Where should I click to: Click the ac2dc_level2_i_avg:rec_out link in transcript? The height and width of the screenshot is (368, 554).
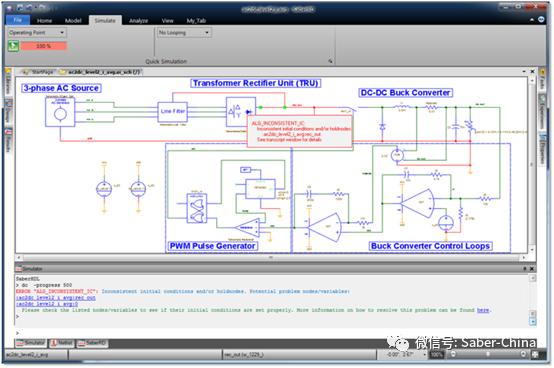[x=55, y=298]
